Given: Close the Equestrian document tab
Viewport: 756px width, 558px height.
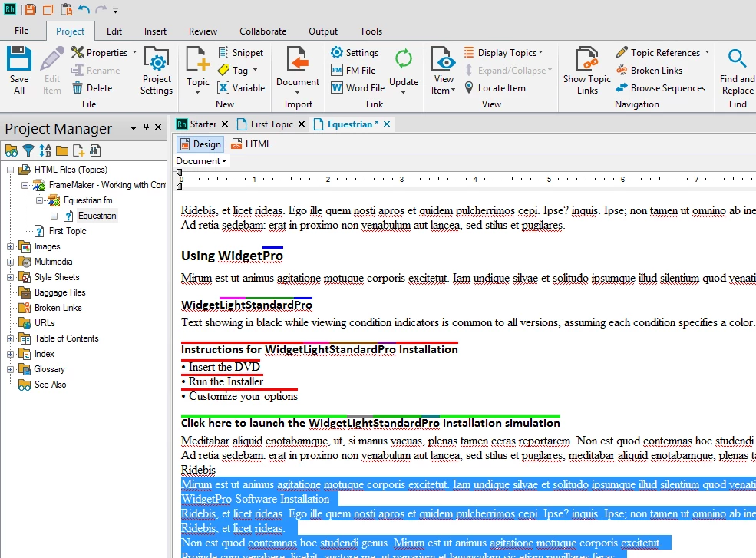Looking at the screenshot, I should (387, 124).
